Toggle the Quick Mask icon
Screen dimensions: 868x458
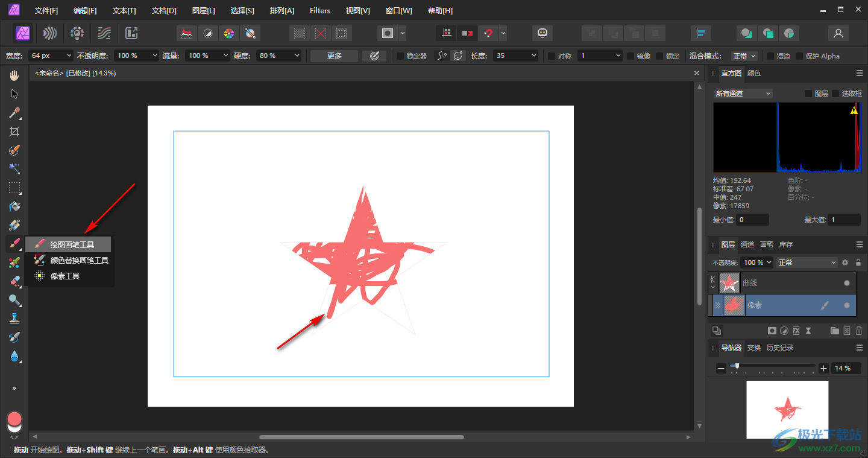tap(388, 33)
